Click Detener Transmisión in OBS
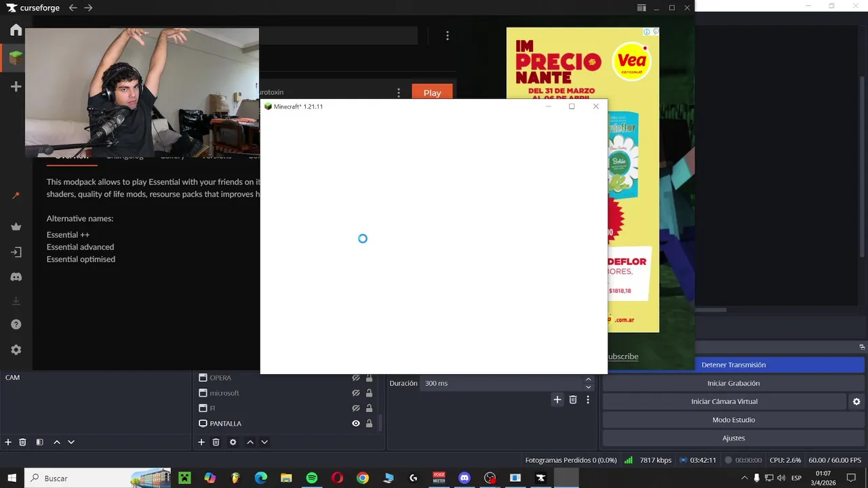This screenshot has width=868, height=488. coord(733,365)
